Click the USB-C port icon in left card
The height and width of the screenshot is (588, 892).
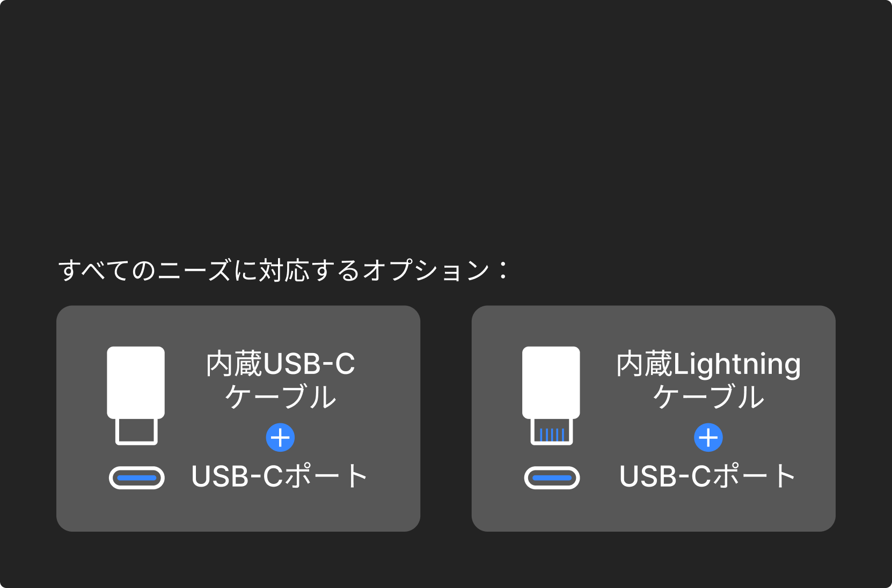[136, 478]
